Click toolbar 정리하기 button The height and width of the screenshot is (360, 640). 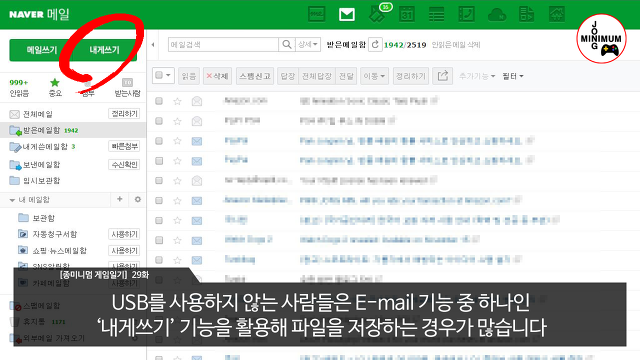click(x=411, y=76)
